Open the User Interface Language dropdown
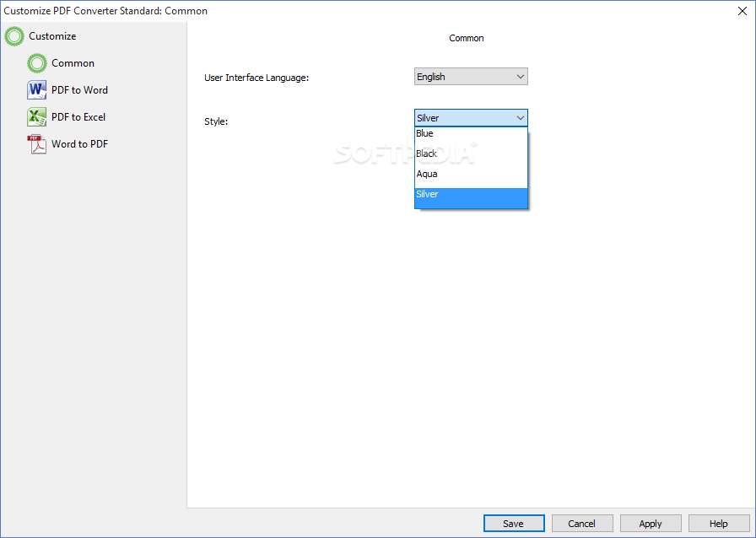 [x=471, y=77]
